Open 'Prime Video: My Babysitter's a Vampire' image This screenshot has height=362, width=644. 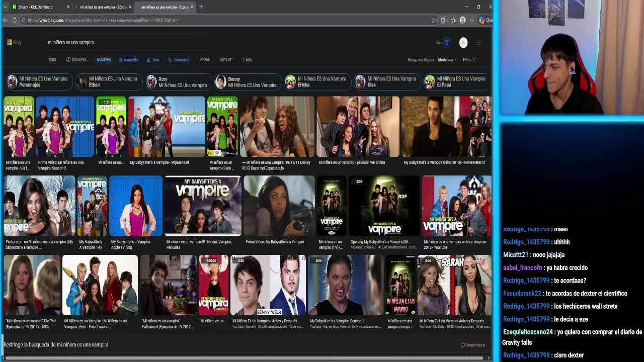[x=279, y=206]
